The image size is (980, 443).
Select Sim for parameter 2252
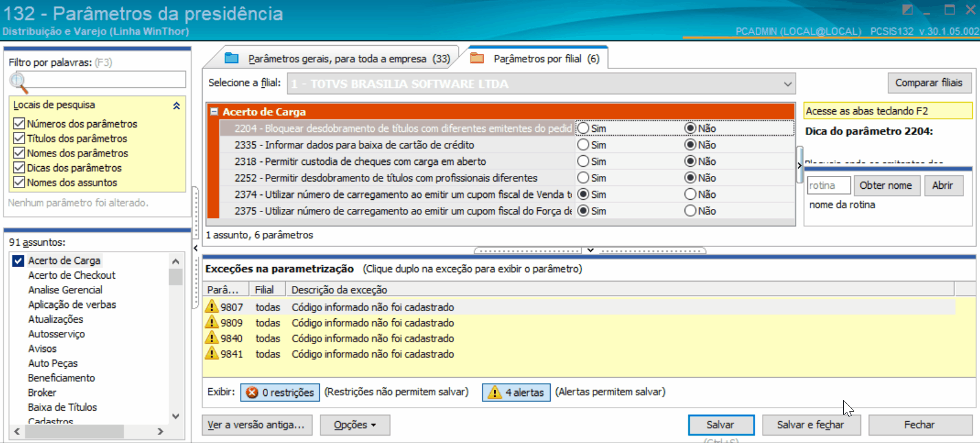pos(583,178)
